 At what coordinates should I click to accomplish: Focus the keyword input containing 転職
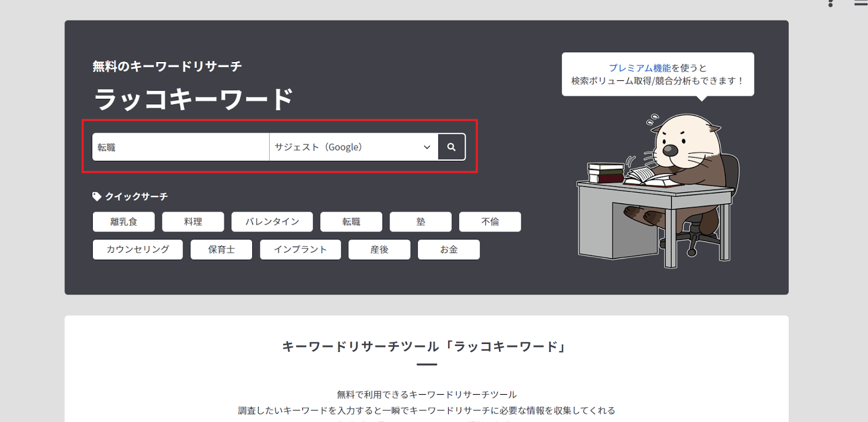[181, 147]
